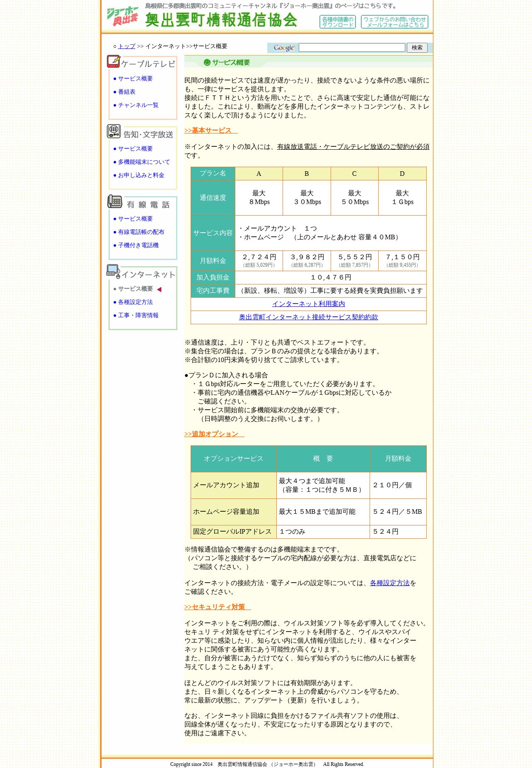
Task: Open 各種申請書のダウンロード button
Action: (338, 22)
